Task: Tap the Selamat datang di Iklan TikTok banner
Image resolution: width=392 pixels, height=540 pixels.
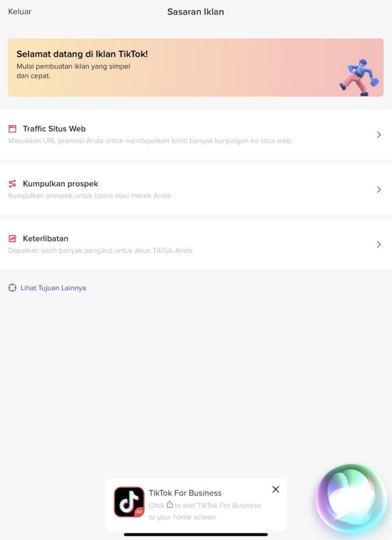Action: click(196, 68)
